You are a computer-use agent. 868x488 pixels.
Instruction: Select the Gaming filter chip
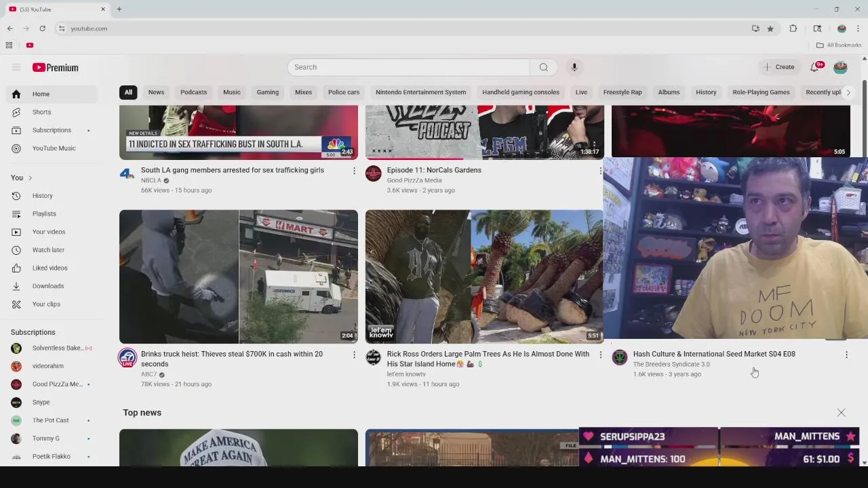click(x=267, y=92)
